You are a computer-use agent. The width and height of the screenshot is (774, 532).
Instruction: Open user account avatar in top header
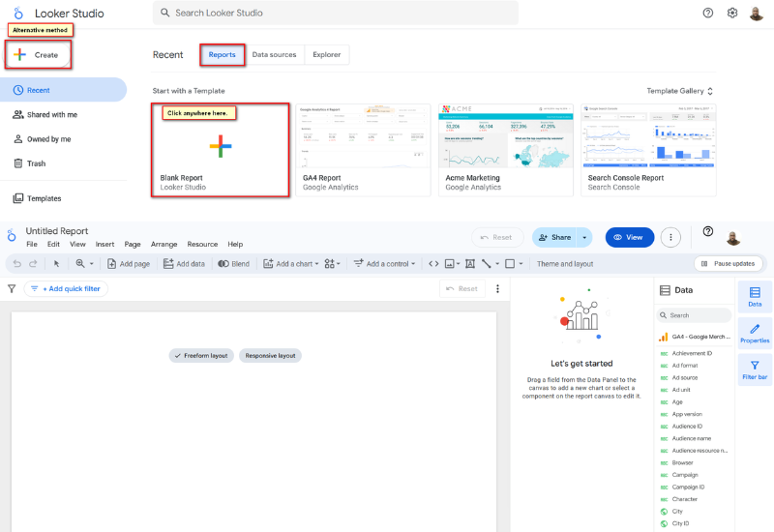point(757,14)
